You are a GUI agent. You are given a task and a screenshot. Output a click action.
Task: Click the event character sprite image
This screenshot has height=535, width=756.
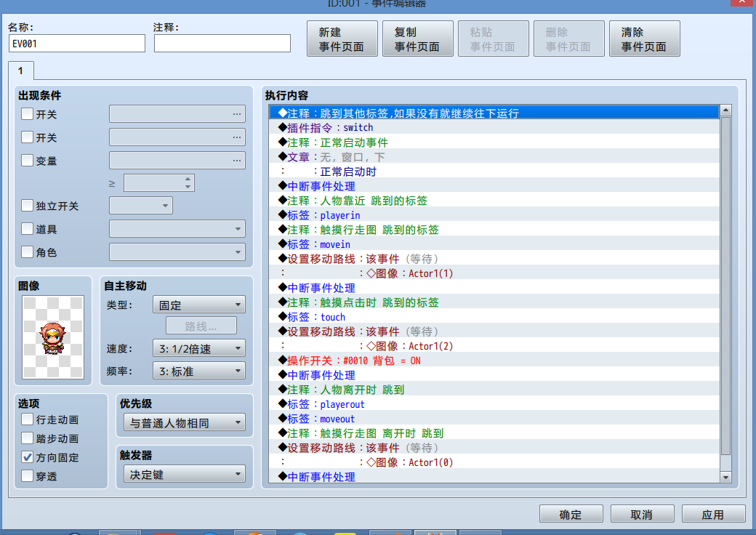click(53, 337)
